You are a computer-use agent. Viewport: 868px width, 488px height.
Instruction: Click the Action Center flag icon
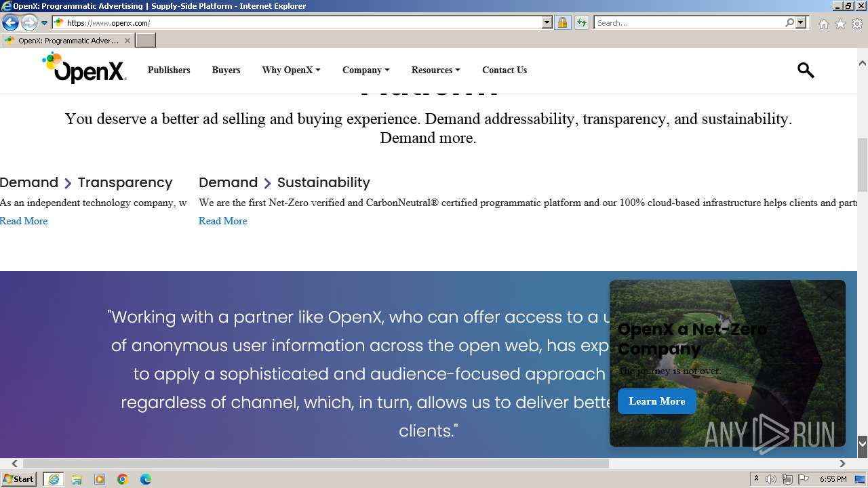(804, 479)
